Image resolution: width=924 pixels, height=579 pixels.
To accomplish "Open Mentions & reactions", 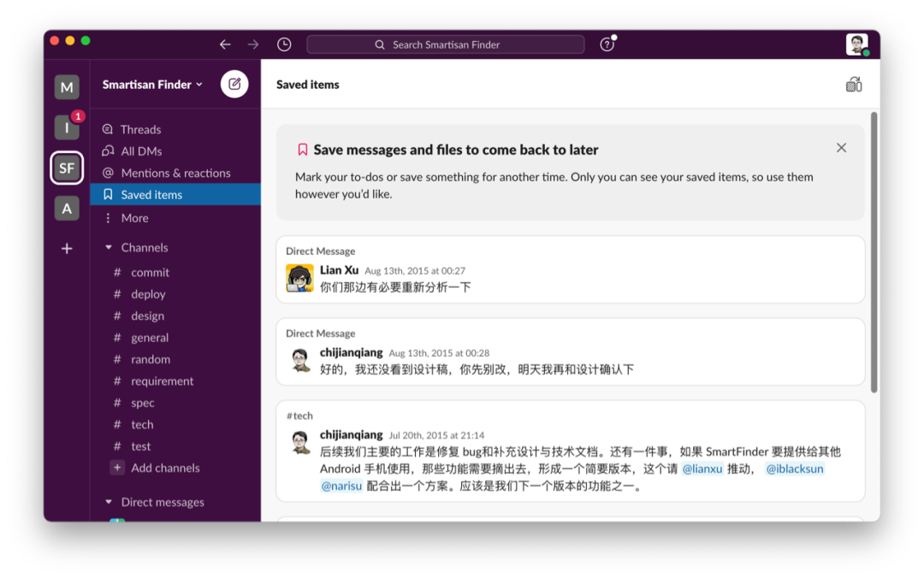I will [175, 173].
